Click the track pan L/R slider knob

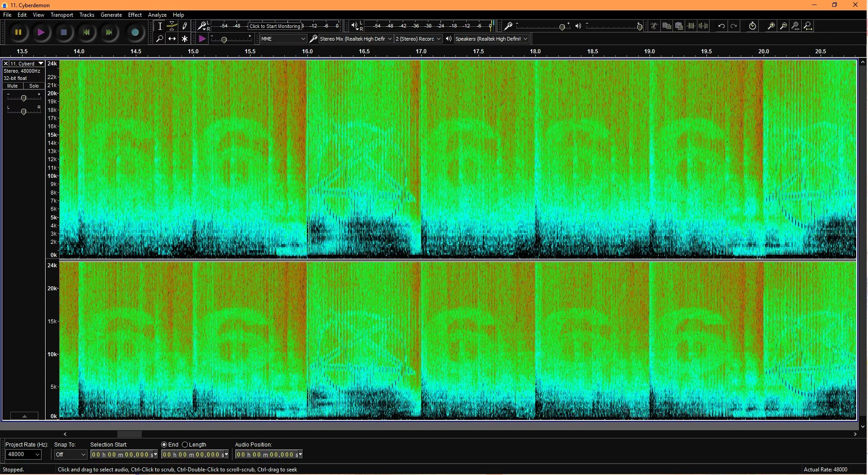coord(23,111)
